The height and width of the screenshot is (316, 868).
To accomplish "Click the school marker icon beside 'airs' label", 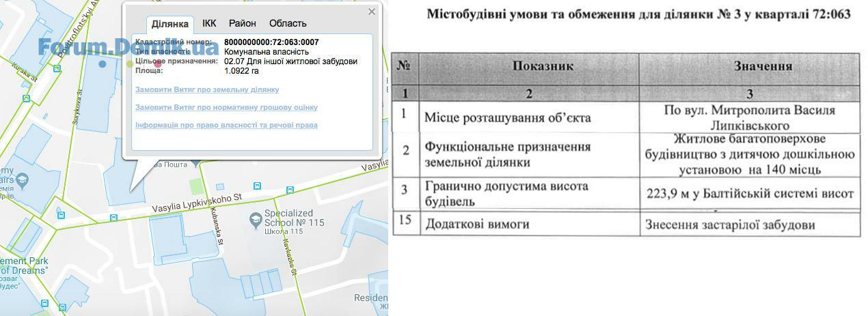I will (23, 181).
